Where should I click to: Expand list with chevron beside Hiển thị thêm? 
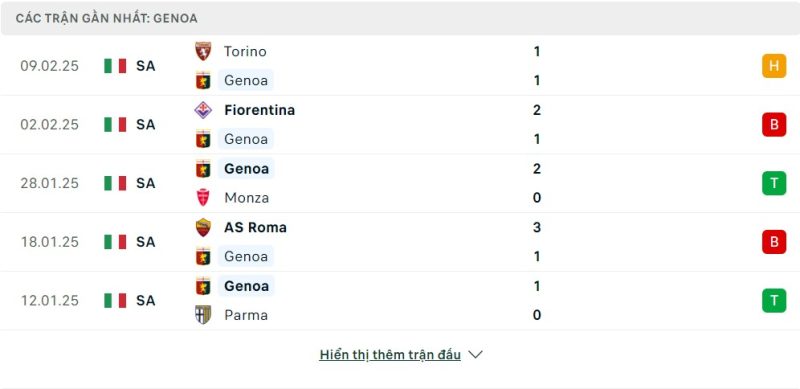tap(475, 354)
